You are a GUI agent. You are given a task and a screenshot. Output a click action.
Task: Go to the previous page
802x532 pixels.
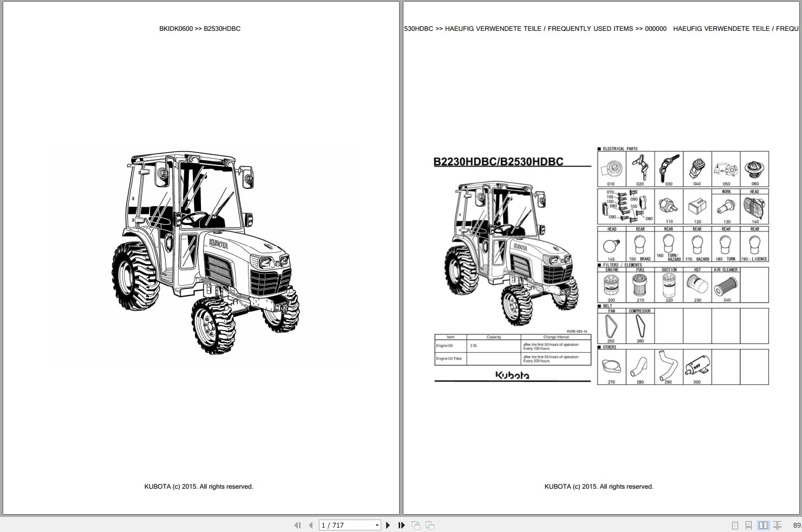311,525
